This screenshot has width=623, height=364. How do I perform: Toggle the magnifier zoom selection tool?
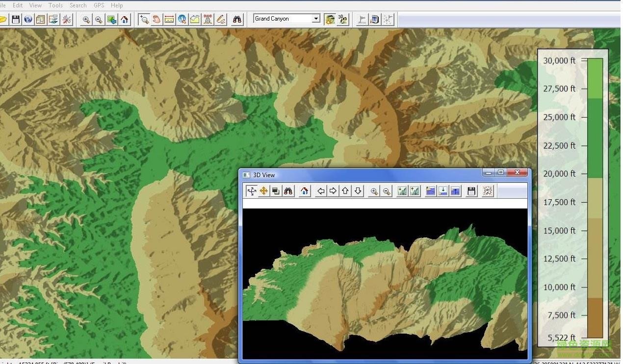tap(144, 19)
